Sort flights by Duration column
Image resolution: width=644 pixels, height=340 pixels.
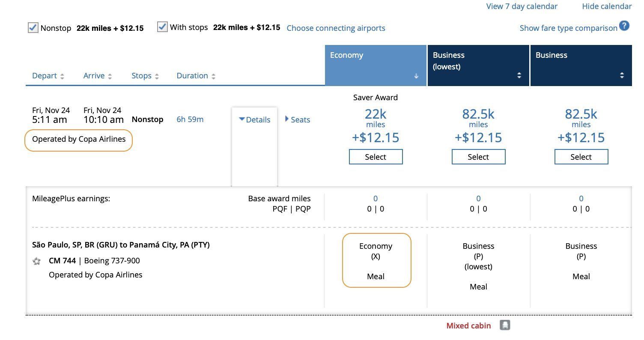(196, 76)
